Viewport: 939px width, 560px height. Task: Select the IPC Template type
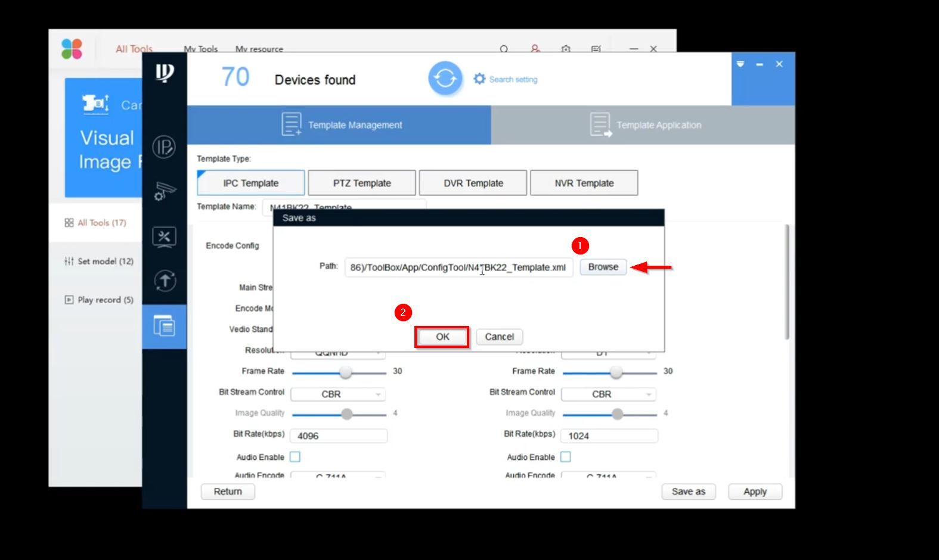point(251,183)
